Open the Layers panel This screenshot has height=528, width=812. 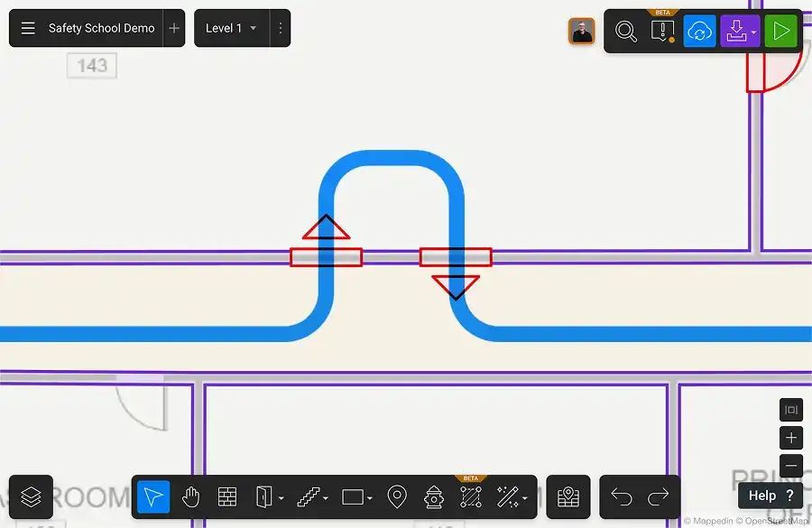(x=31, y=496)
